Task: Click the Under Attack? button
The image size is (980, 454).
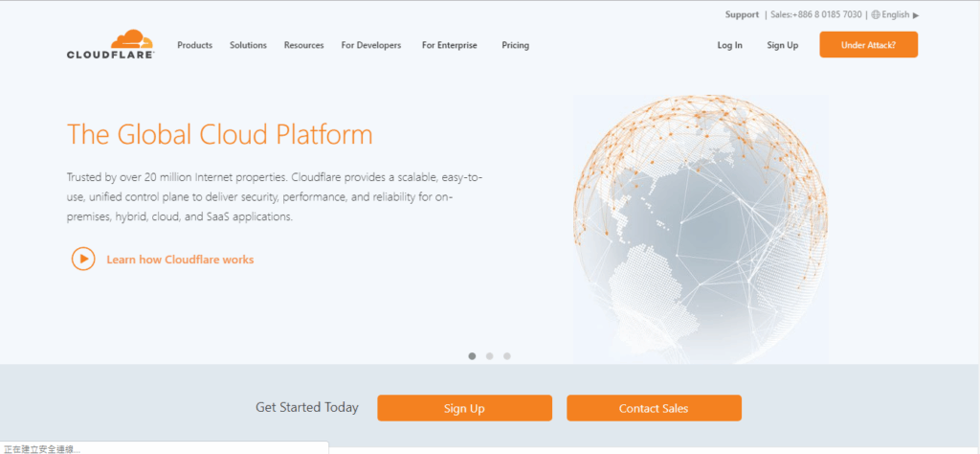Action: tap(869, 44)
